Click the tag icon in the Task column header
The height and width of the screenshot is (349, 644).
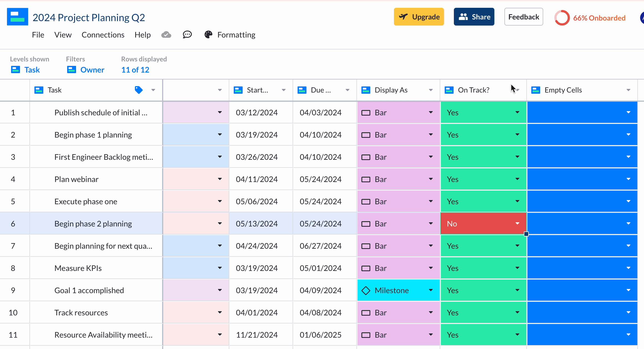coord(139,90)
